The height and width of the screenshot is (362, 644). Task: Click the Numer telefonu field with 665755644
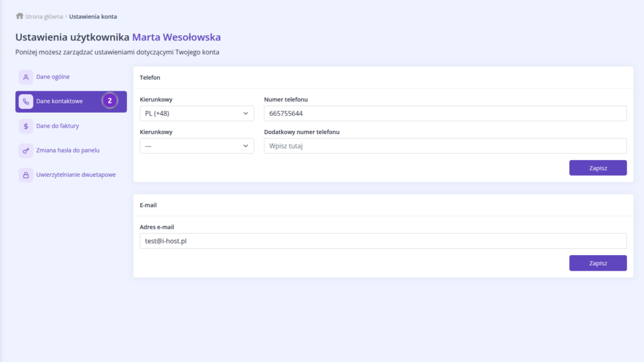445,113
